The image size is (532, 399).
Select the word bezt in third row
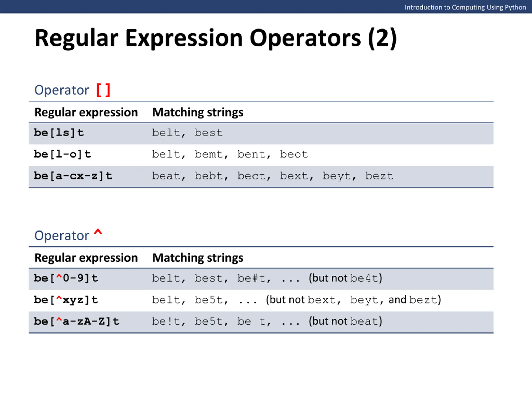click(x=379, y=176)
